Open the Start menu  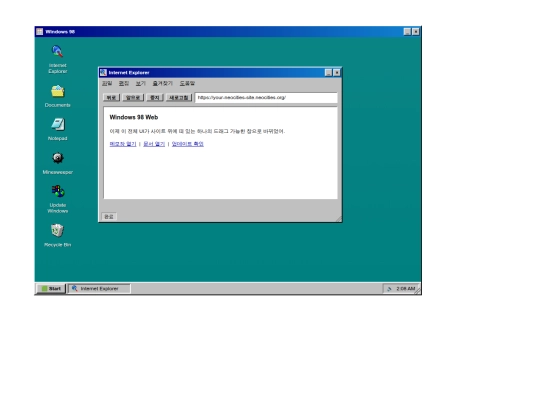pos(51,289)
